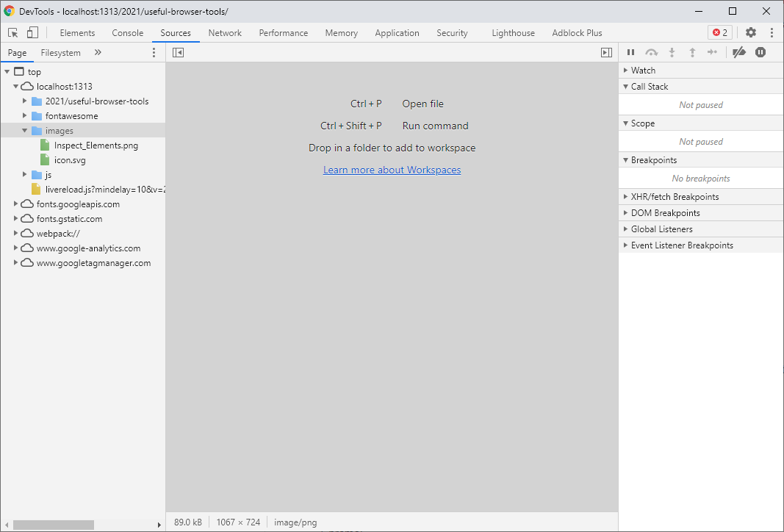
Task: Click the red error count badge
Action: pyautogui.click(x=720, y=32)
